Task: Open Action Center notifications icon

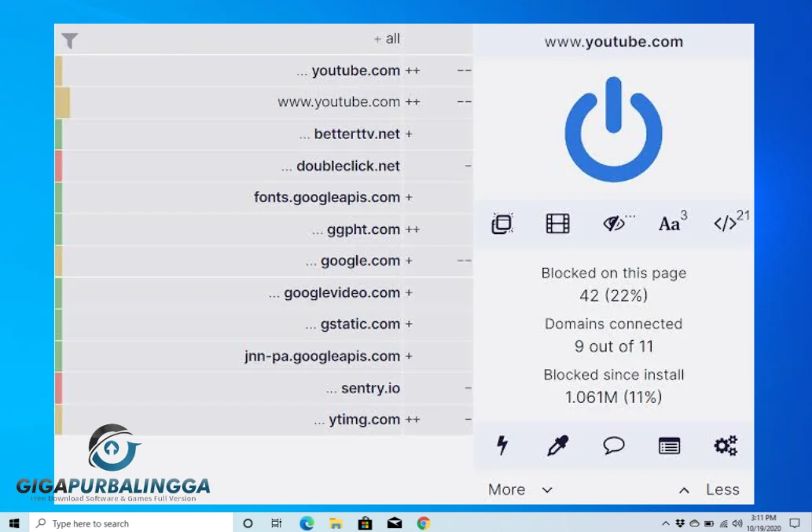Action: click(x=795, y=523)
